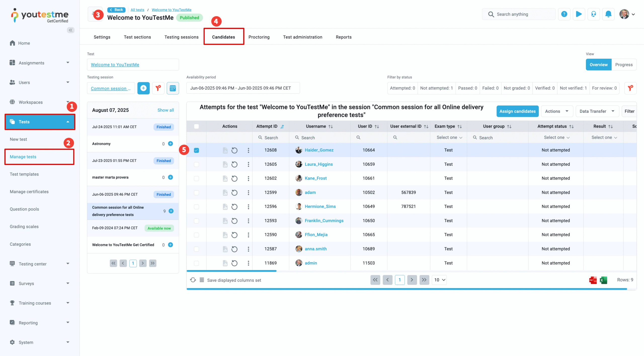This screenshot has height=356, width=644.
Task: Open report icon for Laura_Higgins row
Action: point(225,164)
